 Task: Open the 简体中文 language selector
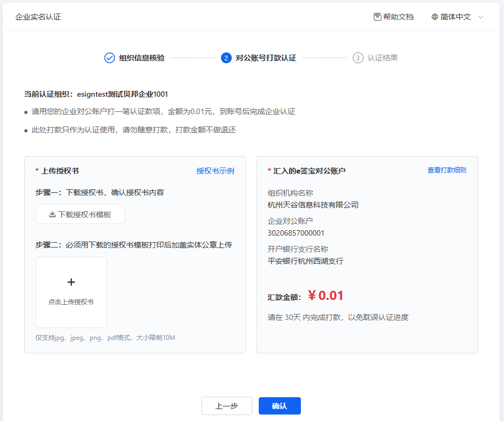456,17
